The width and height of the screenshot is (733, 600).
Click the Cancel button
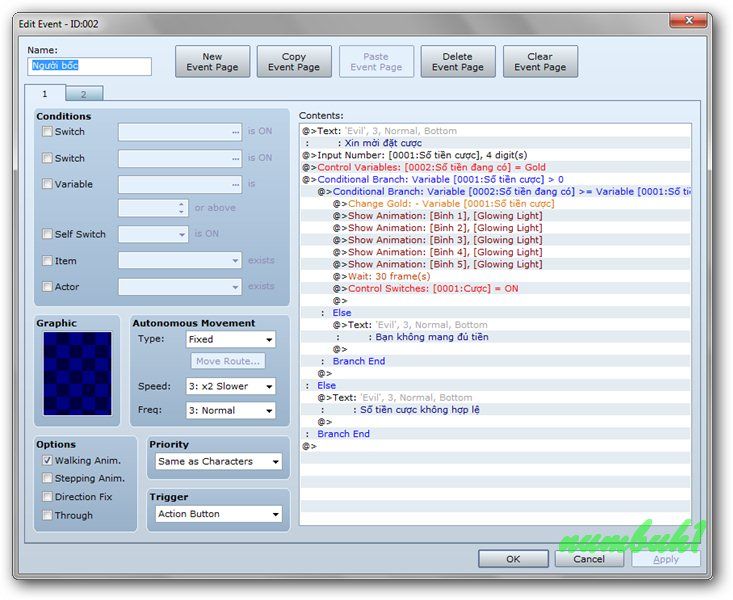pyautogui.click(x=589, y=559)
